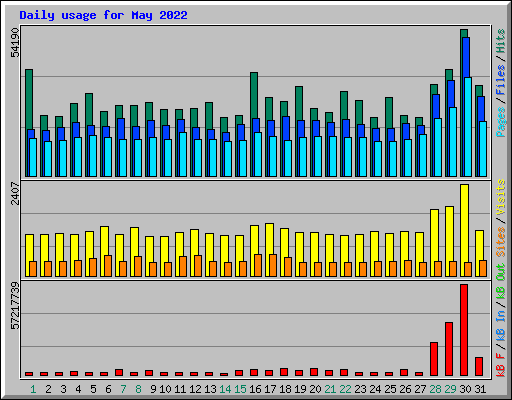Select day 11 on the x-axis
Viewport: 512px width, 400px height.
(180, 389)
